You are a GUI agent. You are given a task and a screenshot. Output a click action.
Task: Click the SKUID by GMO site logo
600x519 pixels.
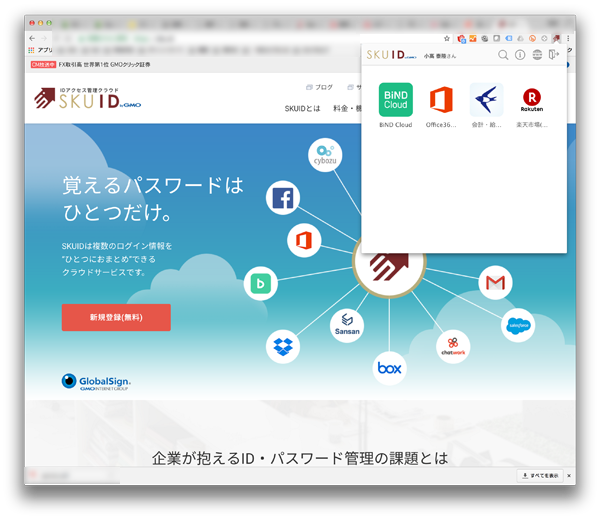click(88, 99)
